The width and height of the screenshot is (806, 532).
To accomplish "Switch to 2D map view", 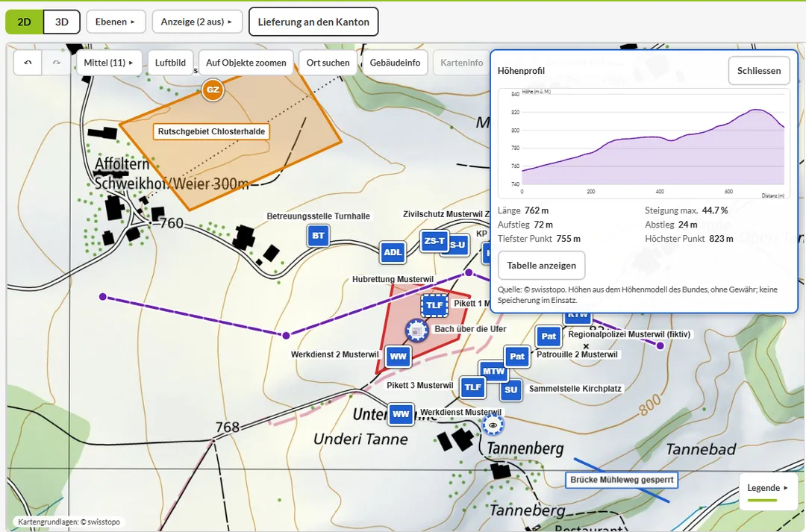I will click(x=24, y=22).
